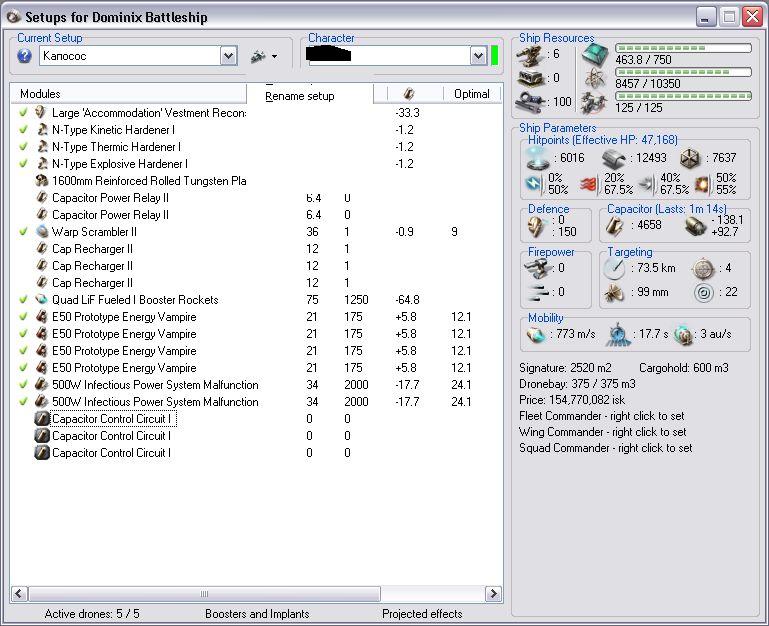Select the second Capacitor Control Circuit I row
This screenshot has height=626, width=769.
(256, 436)
